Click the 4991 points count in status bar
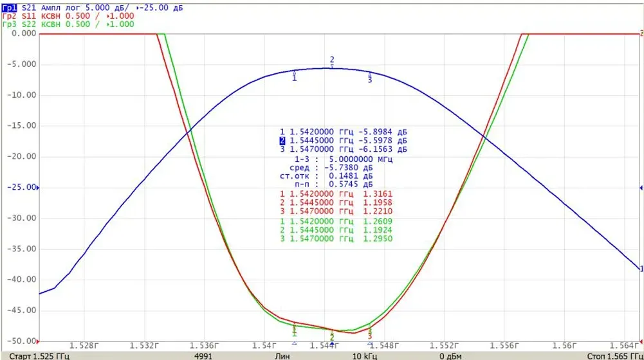Viewport: 644px width, 360px height. [x=203, y=356]
